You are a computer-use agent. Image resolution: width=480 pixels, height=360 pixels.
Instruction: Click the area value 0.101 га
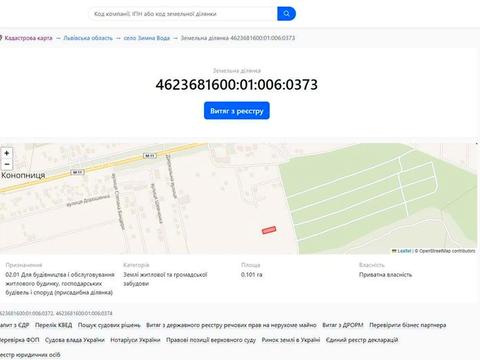(x=251, y=275)
